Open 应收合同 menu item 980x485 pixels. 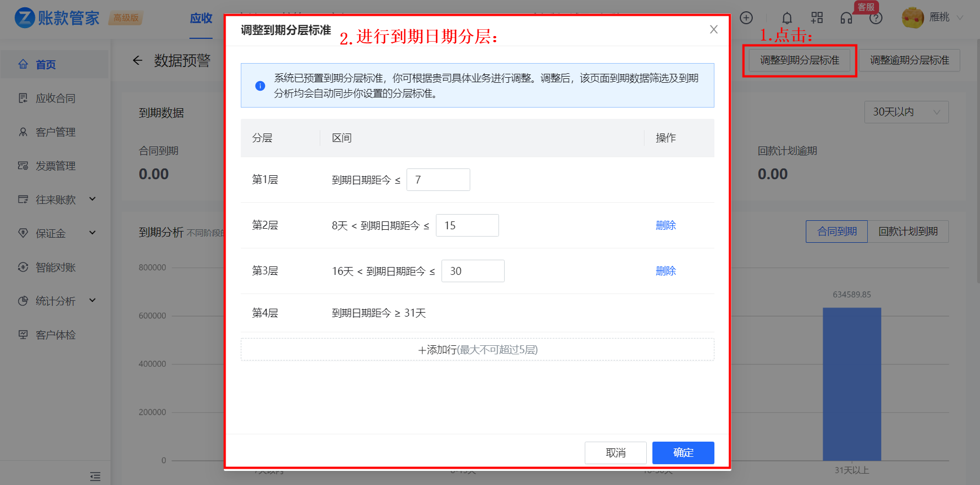tap(54, 98)
